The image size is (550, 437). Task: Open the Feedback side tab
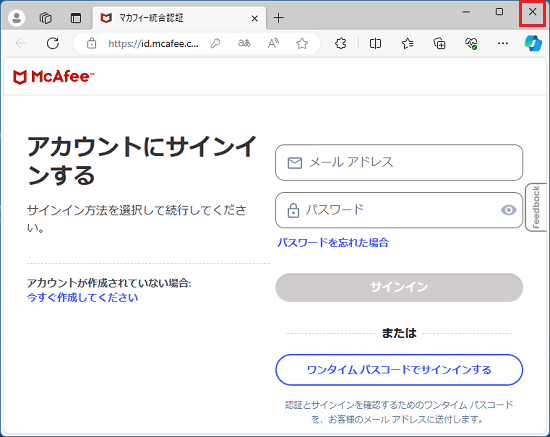pyautogui.click(x=536, y=207)
